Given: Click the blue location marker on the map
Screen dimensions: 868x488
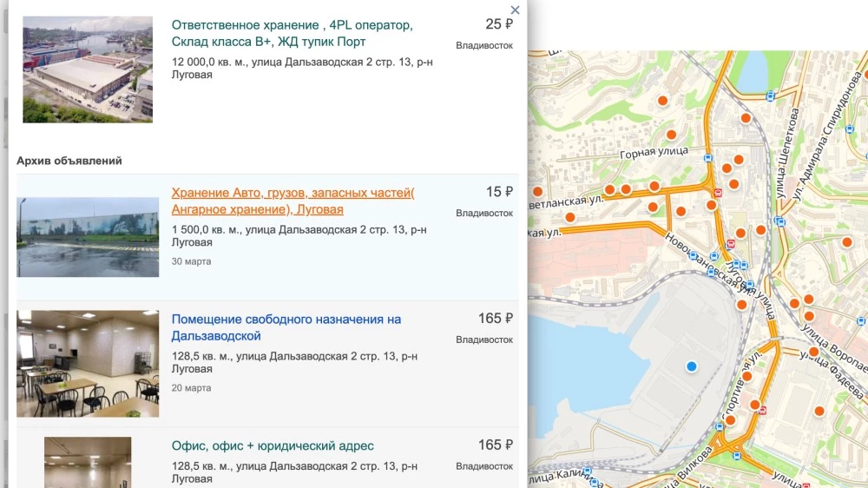Looking at the screenshot, I should point(692,366).
